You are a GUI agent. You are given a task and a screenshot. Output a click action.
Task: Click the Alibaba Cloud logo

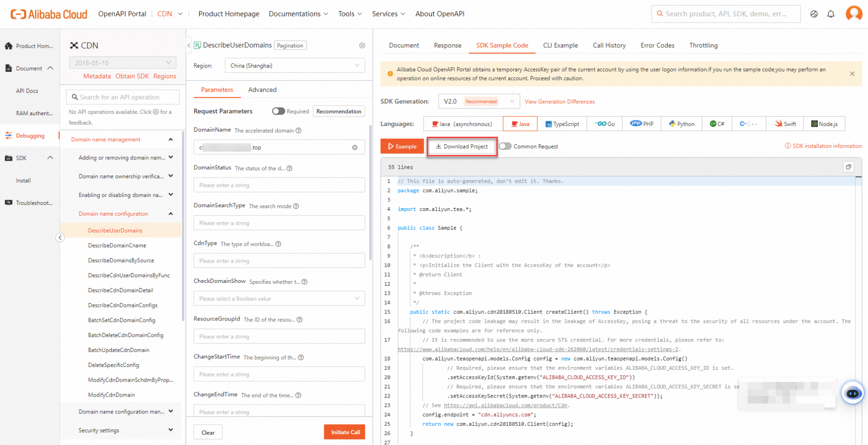pyautogui.click(x=49, y=14)
